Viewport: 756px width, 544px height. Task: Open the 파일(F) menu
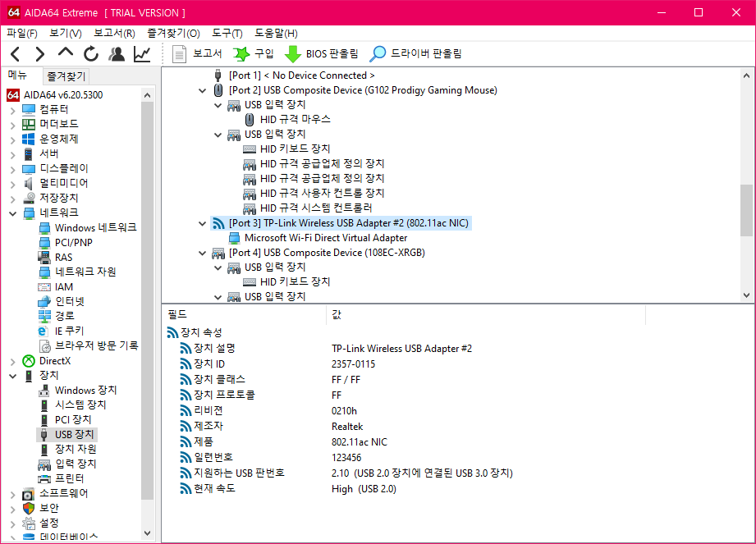click(x=22, y=34)
